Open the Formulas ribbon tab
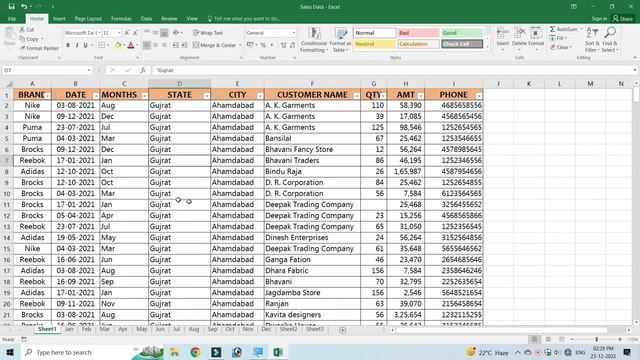This screenshot has height=360, width=640. click(121, 19)
